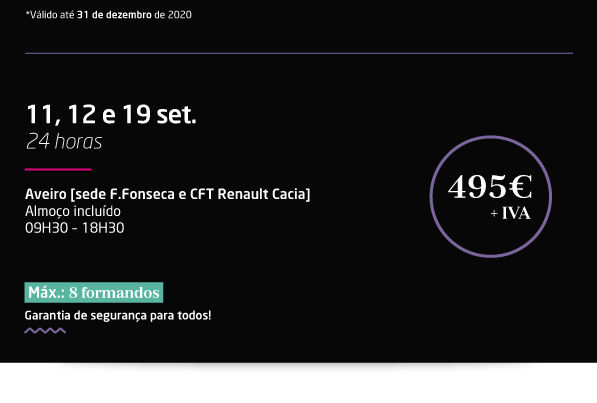Image resolution: width=597 pixels, height=403 pixels.
Task: Click the pink underline below 24 horas
Action: pyautogui.click(x=58, y=169)
